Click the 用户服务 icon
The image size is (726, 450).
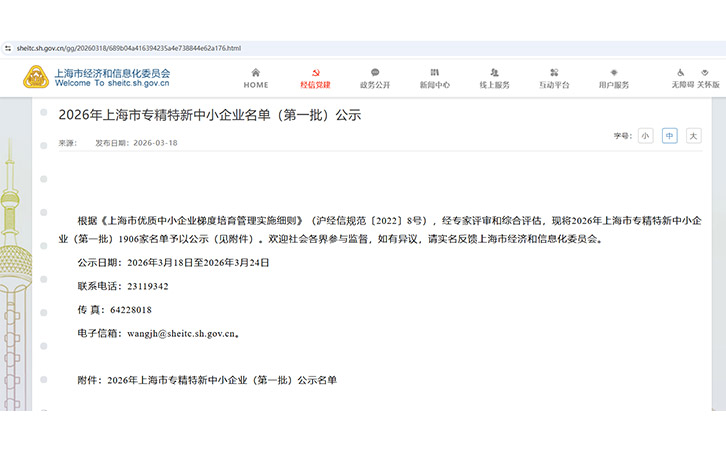614,72
